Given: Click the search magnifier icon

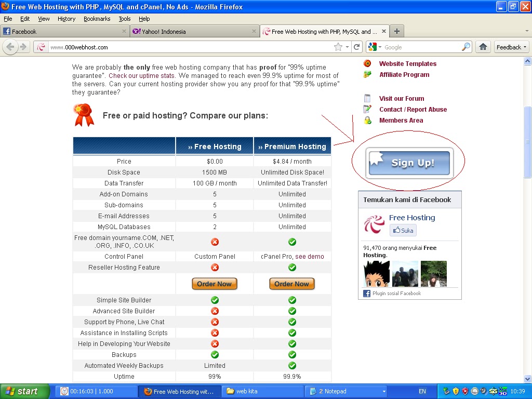Looking at the screenshot, I should tap(466, 47).
